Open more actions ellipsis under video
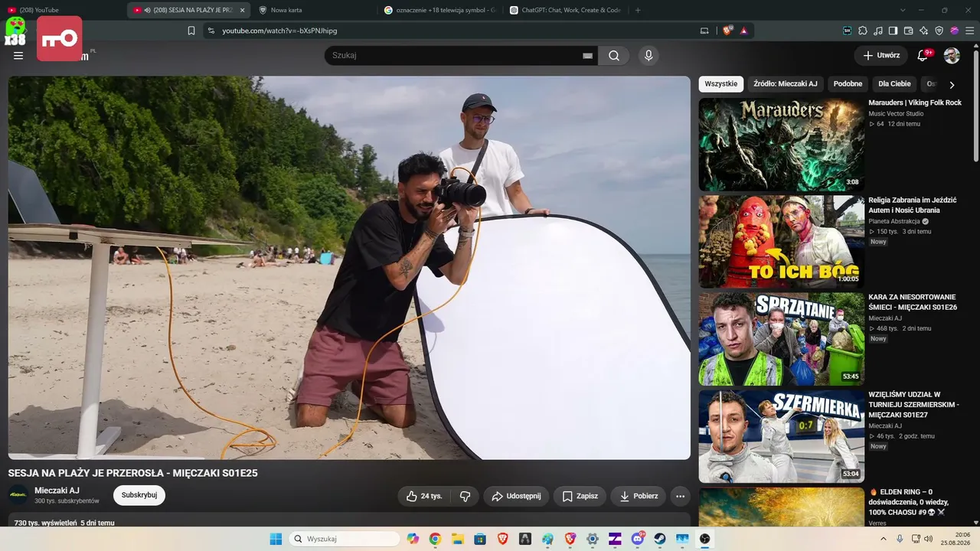 click(x=680, y=496)
